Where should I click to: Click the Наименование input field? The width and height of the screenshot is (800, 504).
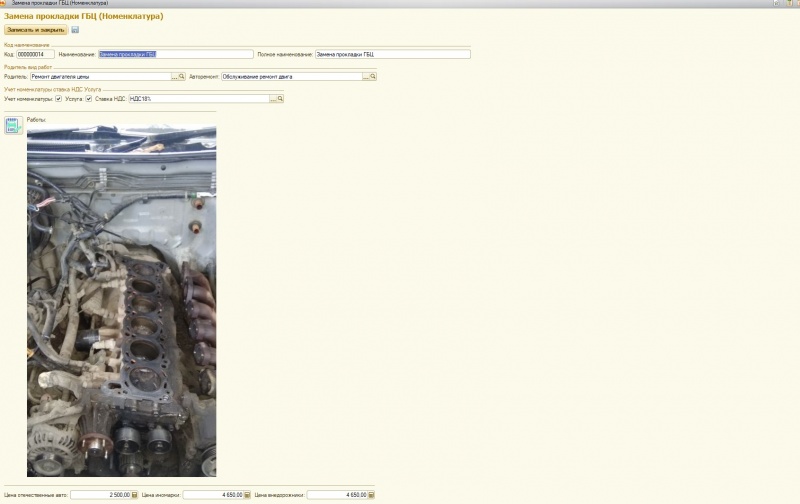[x=176, y=54]
